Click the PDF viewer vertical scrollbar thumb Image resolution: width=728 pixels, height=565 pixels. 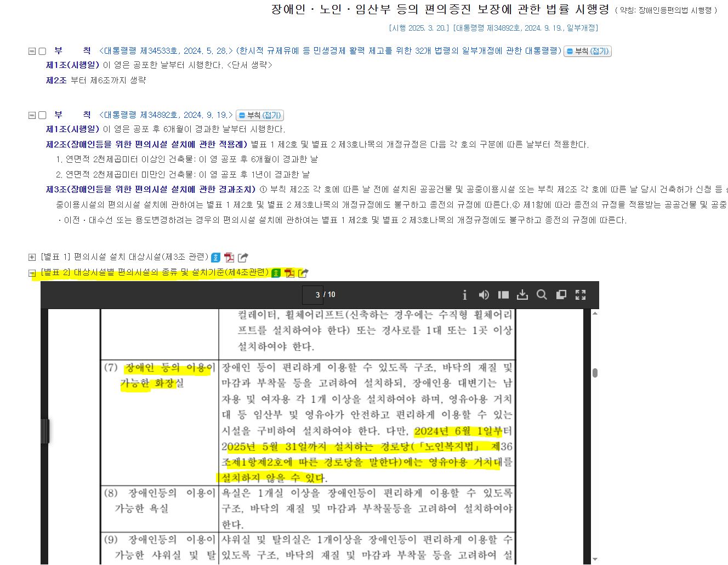(x=595, y=373)
